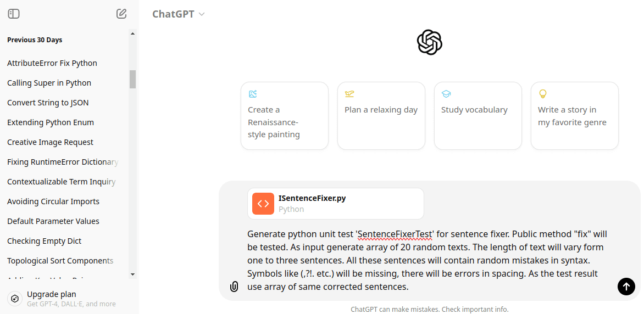This screenshot has width=644, height=314.
Task: Click the orange code file icon
Action: point(263,204)
